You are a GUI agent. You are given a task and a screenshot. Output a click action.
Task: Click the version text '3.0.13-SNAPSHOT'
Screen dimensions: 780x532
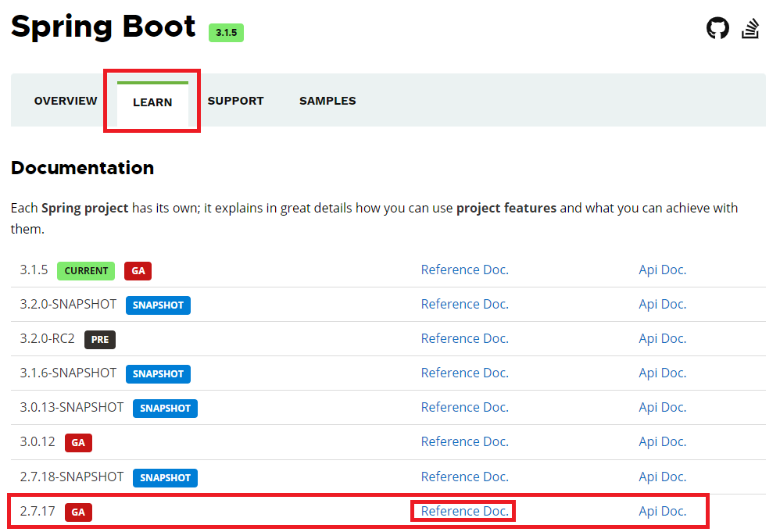(72, 407)
